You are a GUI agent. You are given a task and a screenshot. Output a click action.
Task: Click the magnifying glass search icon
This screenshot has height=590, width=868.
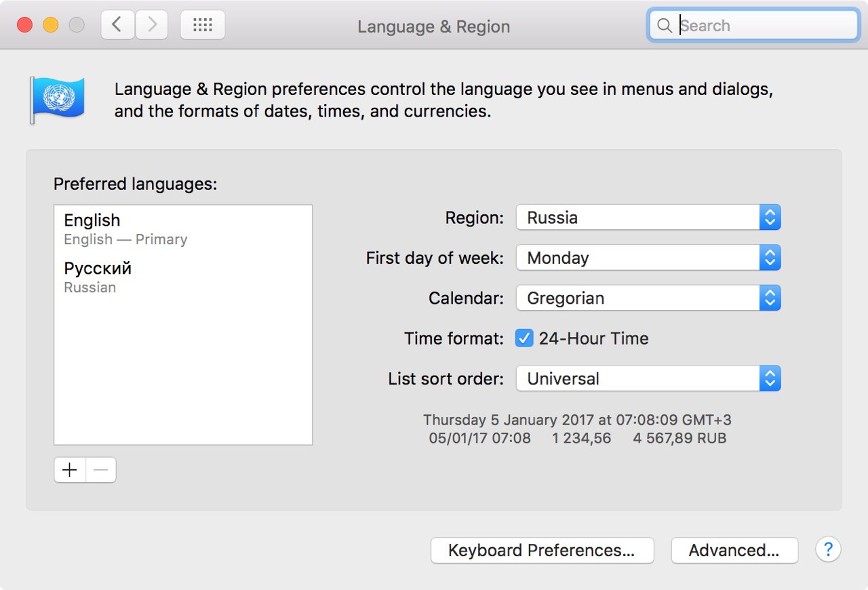pyautogui.click(x=665, y=26)
